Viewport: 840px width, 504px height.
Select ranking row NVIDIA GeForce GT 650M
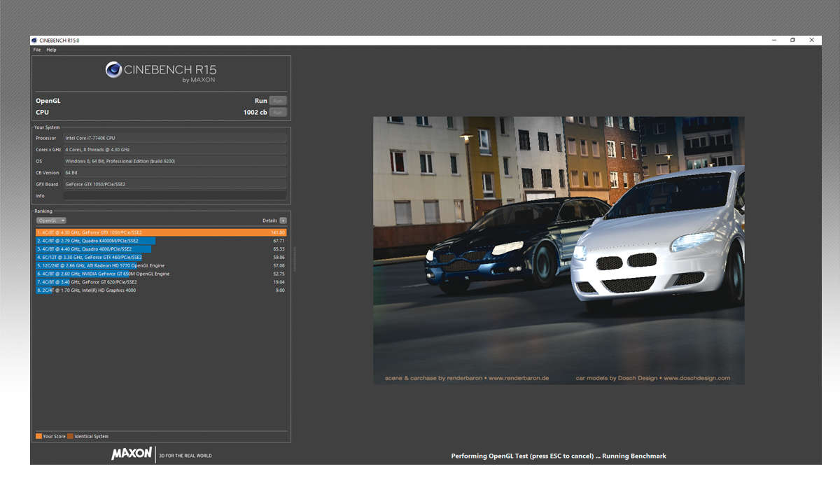click(161, 274)
